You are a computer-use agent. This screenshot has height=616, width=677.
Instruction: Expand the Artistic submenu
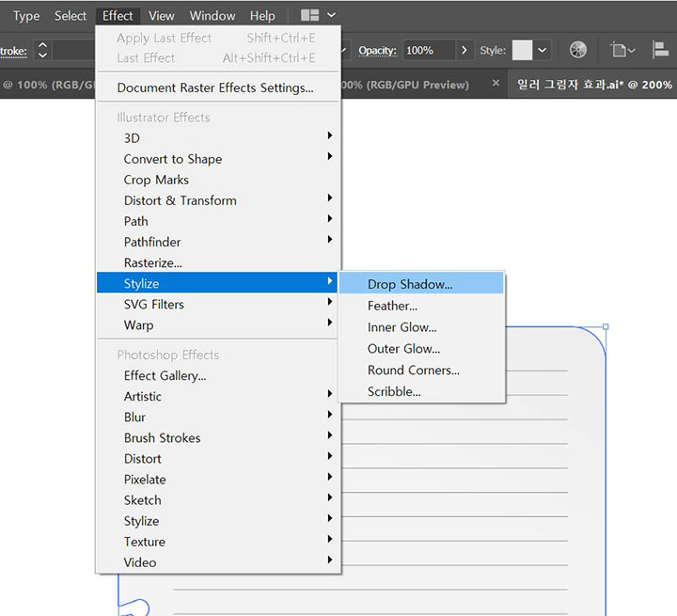(x=218, y=396)
